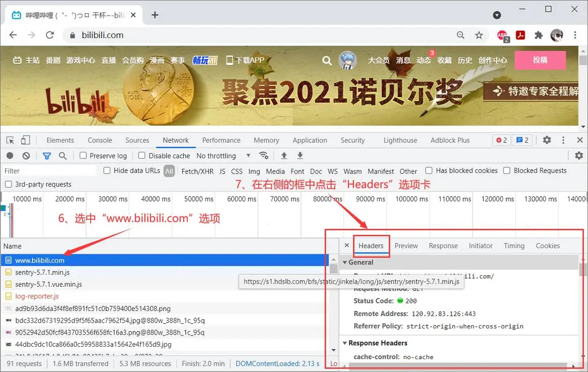Image resolution: width=588 pixels, height=372 pixels.
Task: Enable Disable cache checkbox
Action: coord(141,155)
